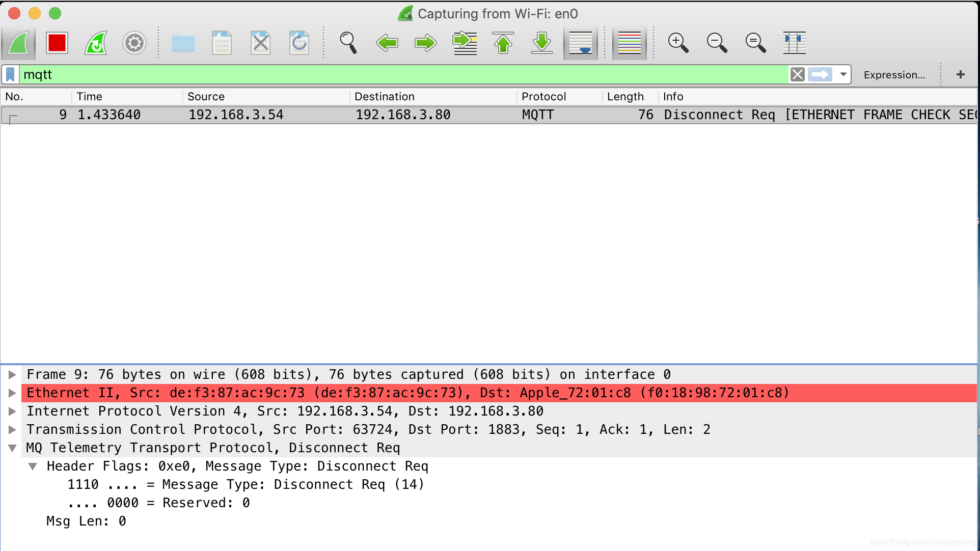
Task: Go to the first packet
Action: tap(503, 43)
